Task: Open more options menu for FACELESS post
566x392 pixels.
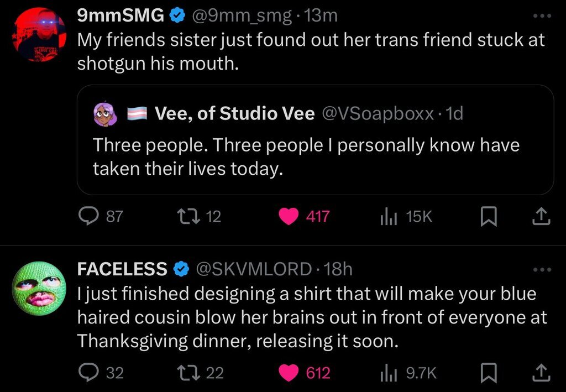Action: click(x=543, y=269)
